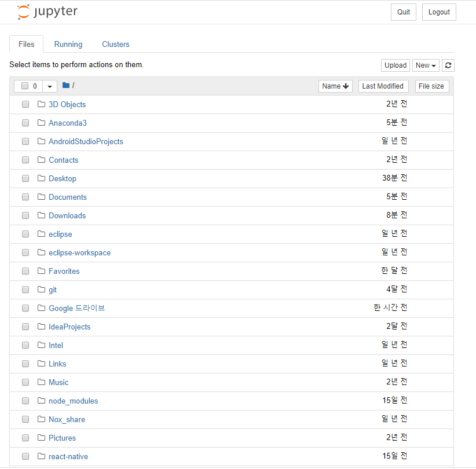Click the root folder breadcrumb icon
This screenshot has width=476, height=469.
click(66, 85)
